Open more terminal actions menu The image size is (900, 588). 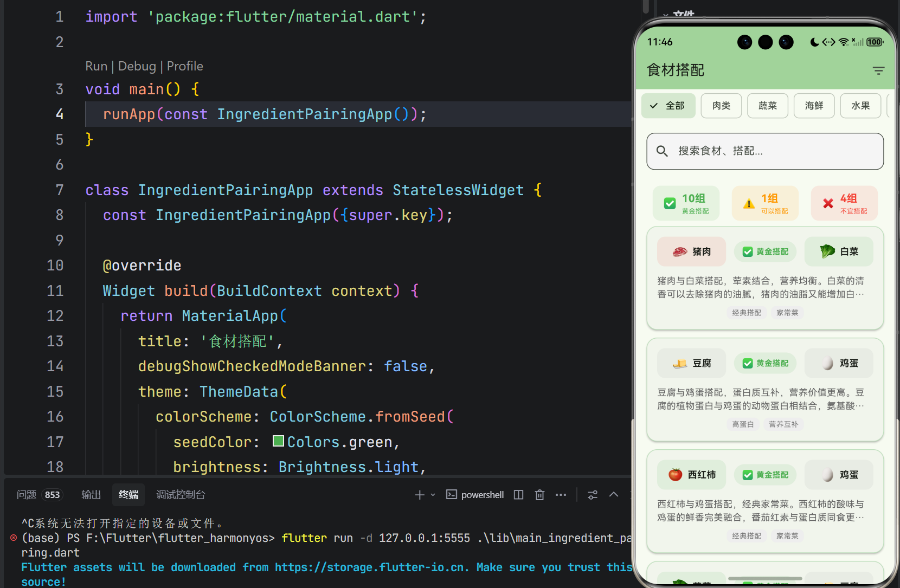click(x=561, y=495)
